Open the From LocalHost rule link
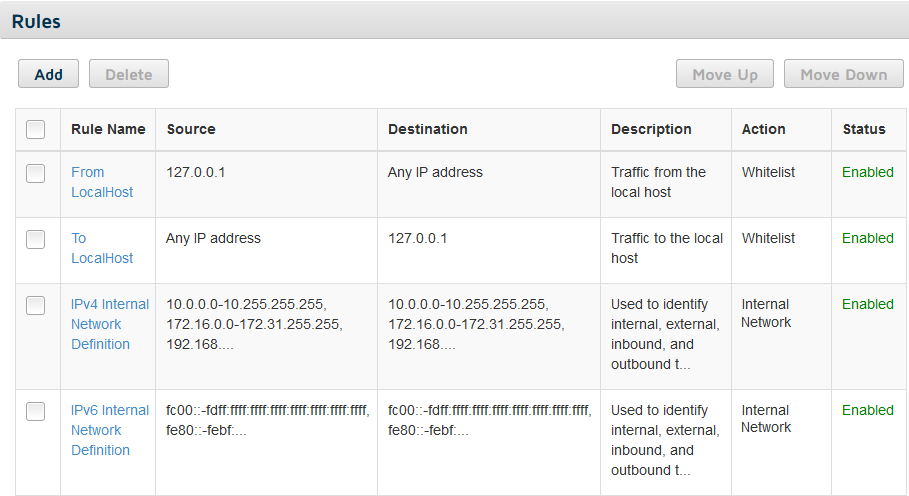The image size is (909, 496). pyautogui.click(x=102, y=182)
